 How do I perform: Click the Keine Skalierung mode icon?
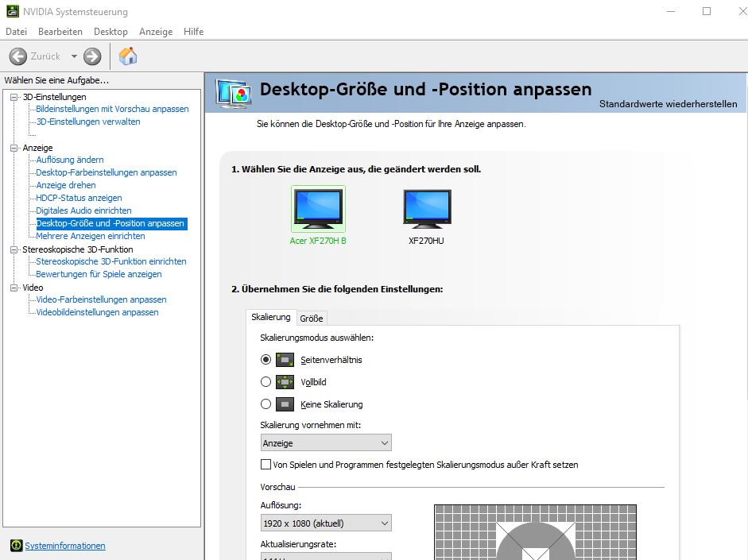[x=285, y=404]
